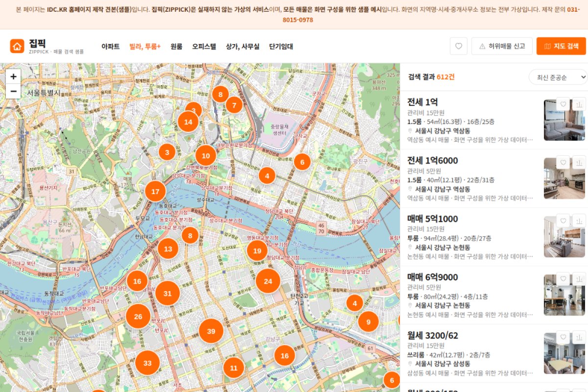
Task: Click the 검색 결과 612건 count text
Action: click(x=431, y=77)
